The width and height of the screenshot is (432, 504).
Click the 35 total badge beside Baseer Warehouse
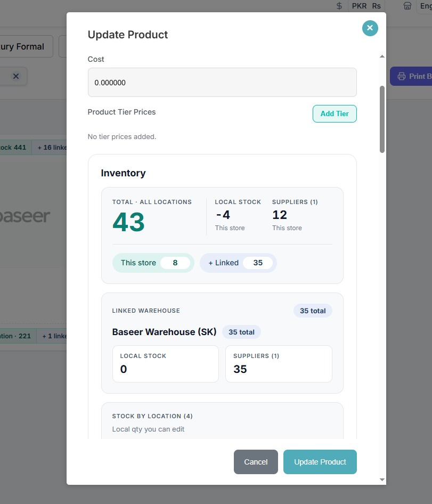tap(241, 332)
